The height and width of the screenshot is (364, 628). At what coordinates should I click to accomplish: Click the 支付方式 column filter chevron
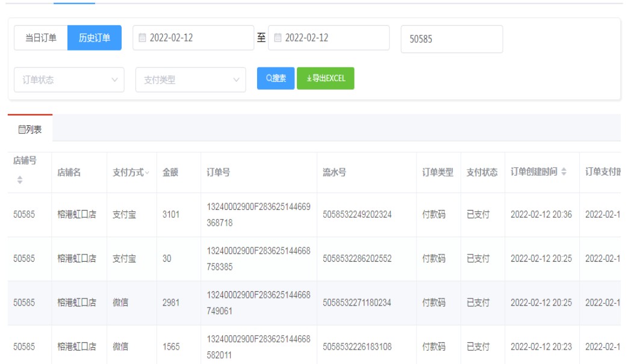(x=148, y=173)
